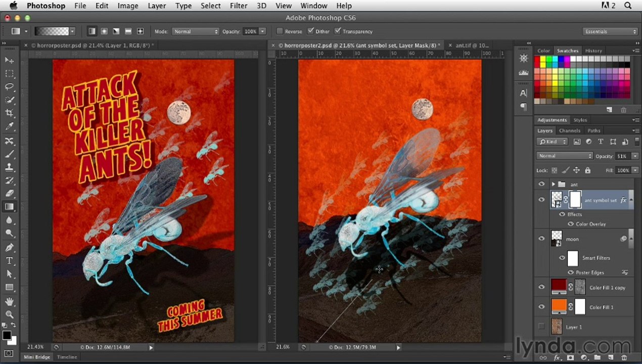The width and height of the screenshot is (642, 364).
Task: Hide the Color Fill 1 copy layer
Action: [x=541, y=287]
